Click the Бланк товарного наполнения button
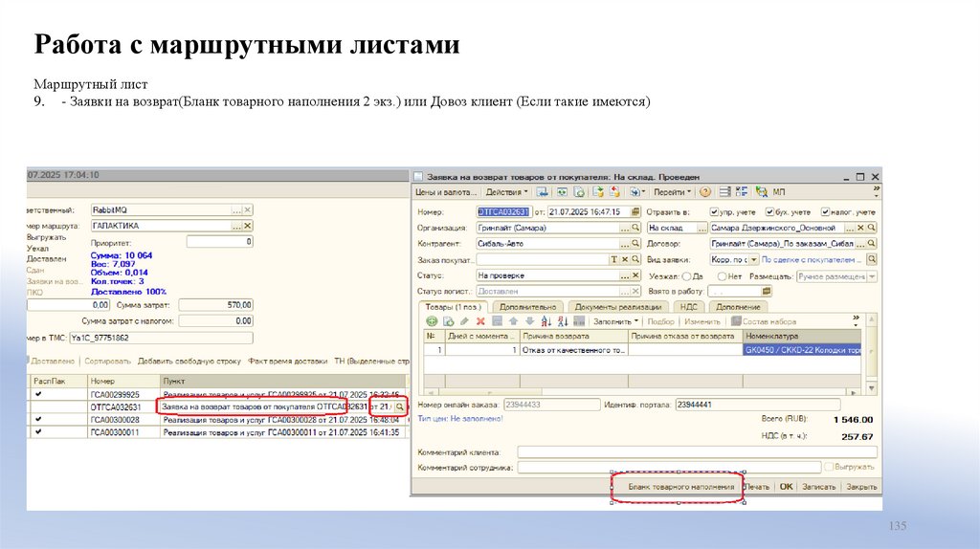The width and height of the screenshot is (980, 549). click(680, 487)
